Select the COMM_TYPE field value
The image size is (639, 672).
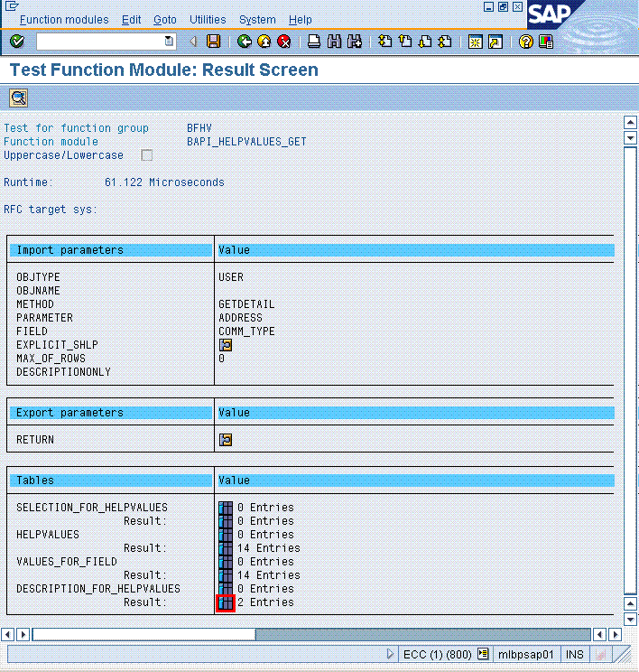[246, 331]
